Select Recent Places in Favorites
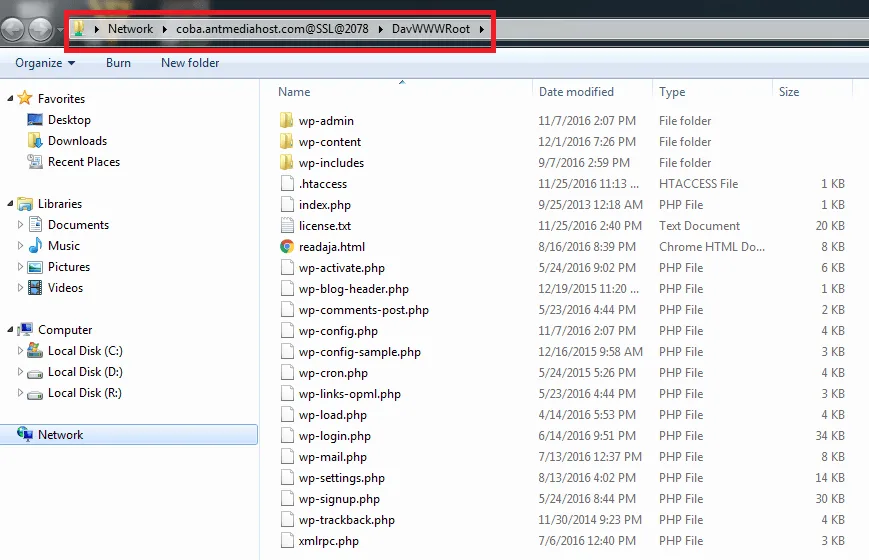 pyautogui.click(x=83, y=162)
